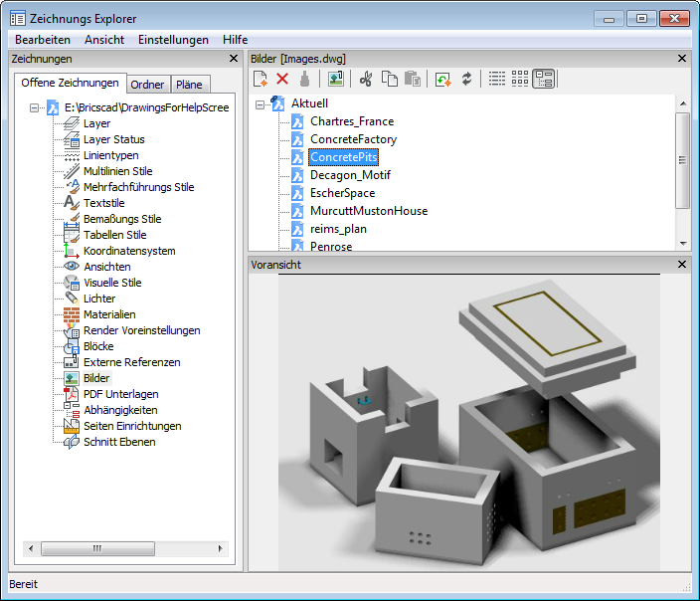Screen dimensions: 700x601
Task: Collapse the Aktuell tree node
Action: click(x=261, y=103)
